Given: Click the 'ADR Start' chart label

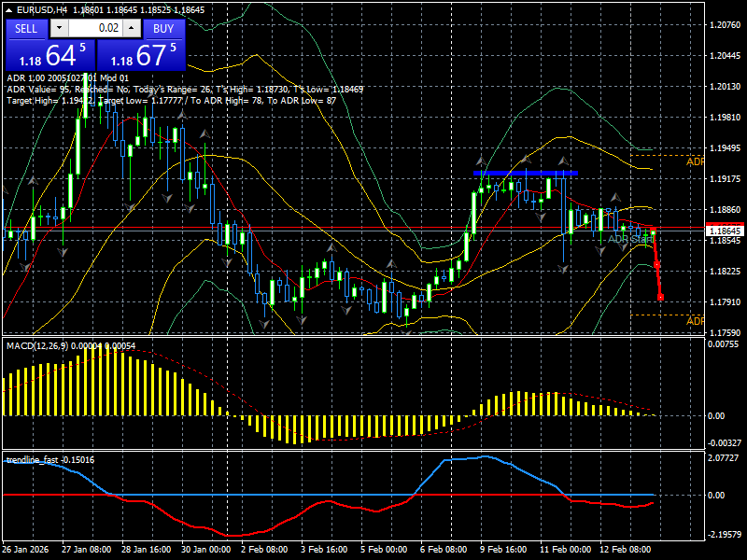Looking at the screenshot, I should pos(629,239).
